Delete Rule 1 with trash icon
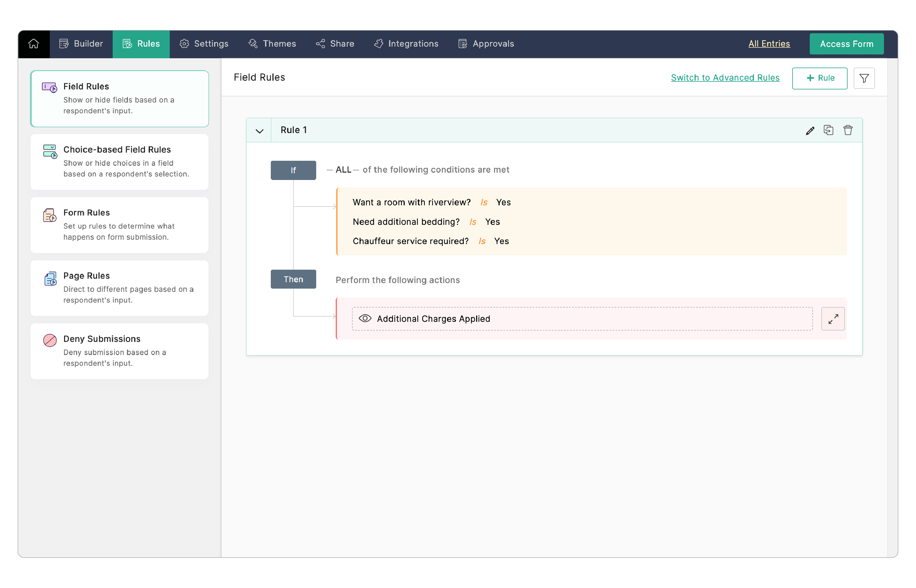 click(848, 130)
